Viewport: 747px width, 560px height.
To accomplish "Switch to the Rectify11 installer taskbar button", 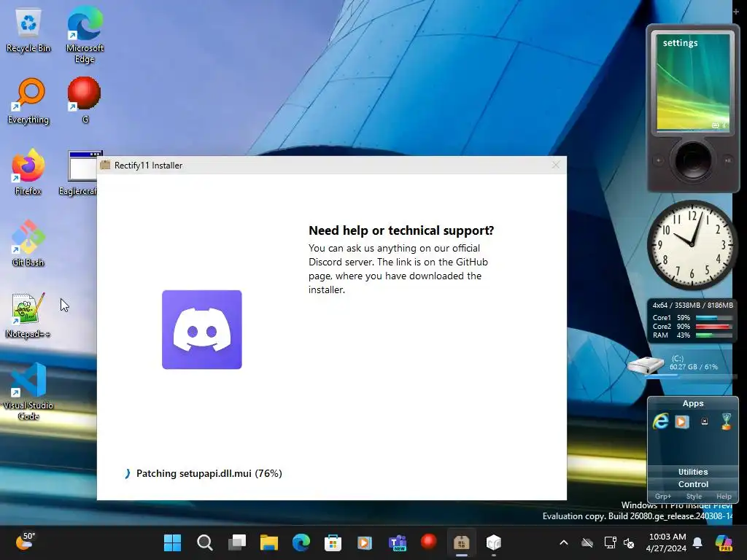I will [461, 542].
